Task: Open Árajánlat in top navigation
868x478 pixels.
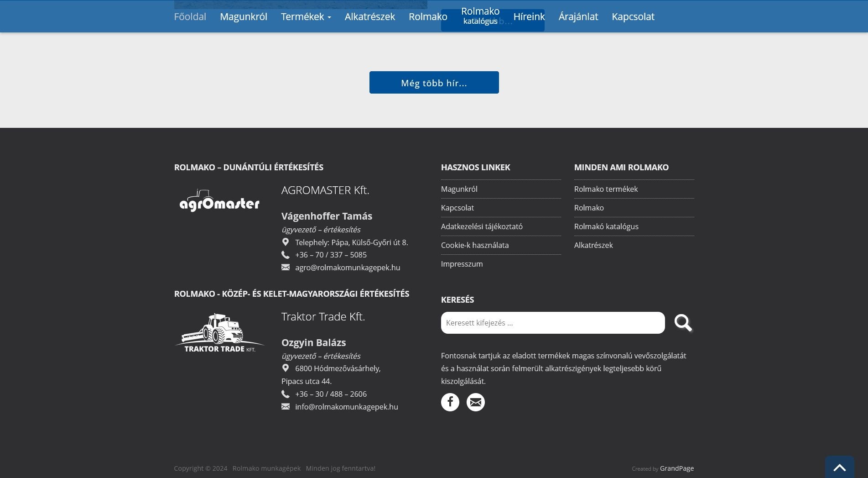Action: pyautogui.click(x=578, y=16)
